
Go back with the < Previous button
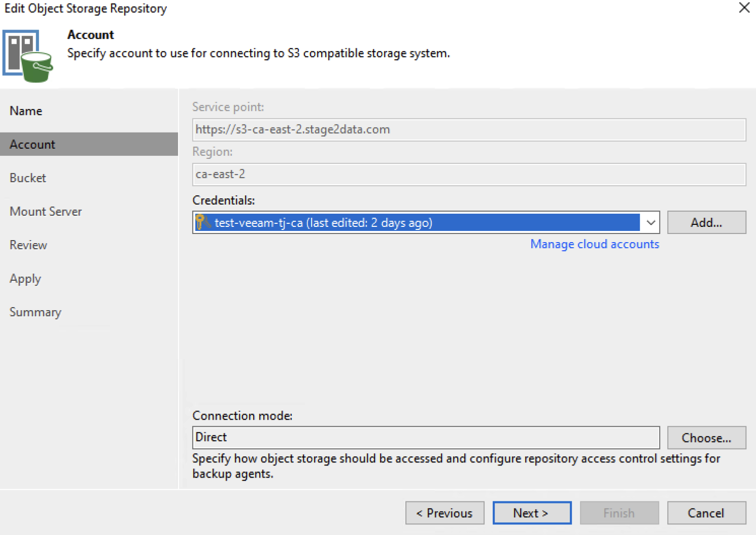click(444, 513)
